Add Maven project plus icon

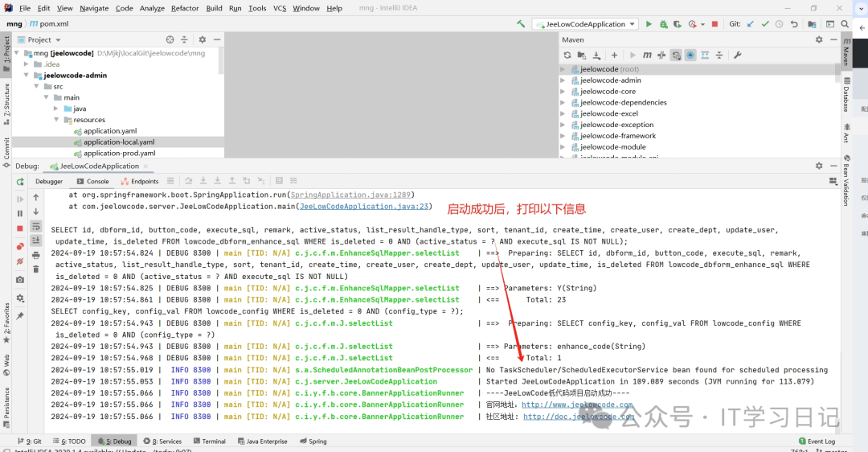tap(614, 55)
